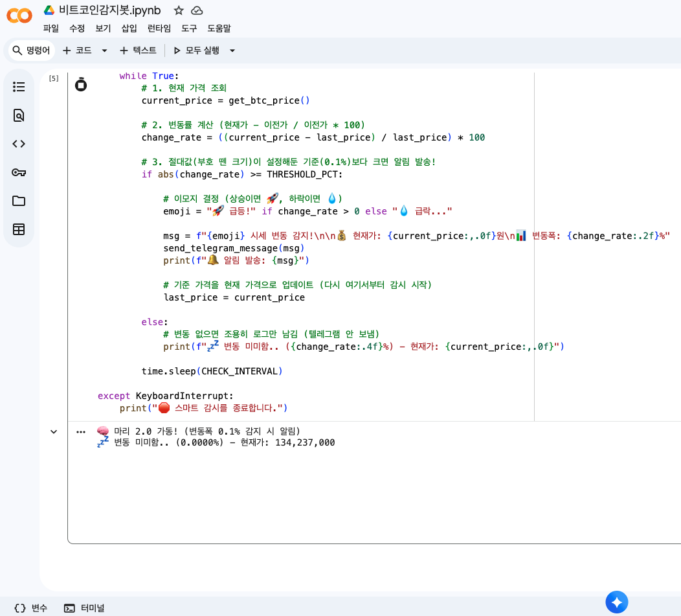The width and height of the screenshot is (681, 616).
Task: Click the line 'while True:'
Action: [x=149, y=76]
